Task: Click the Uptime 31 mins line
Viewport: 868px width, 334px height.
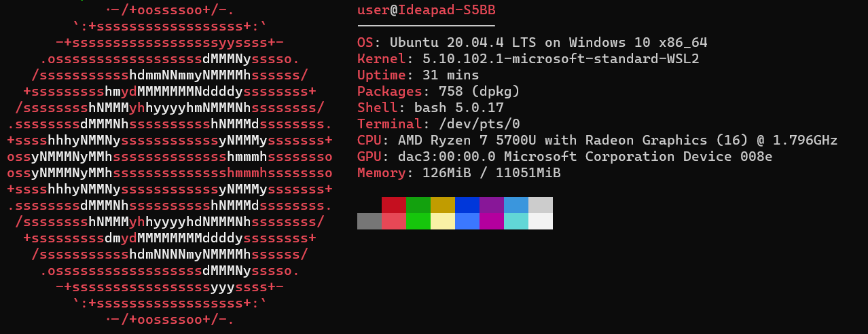Action: [418, 75]
